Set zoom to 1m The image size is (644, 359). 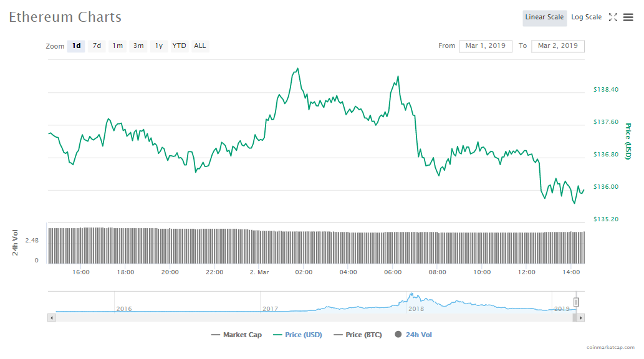117,46
